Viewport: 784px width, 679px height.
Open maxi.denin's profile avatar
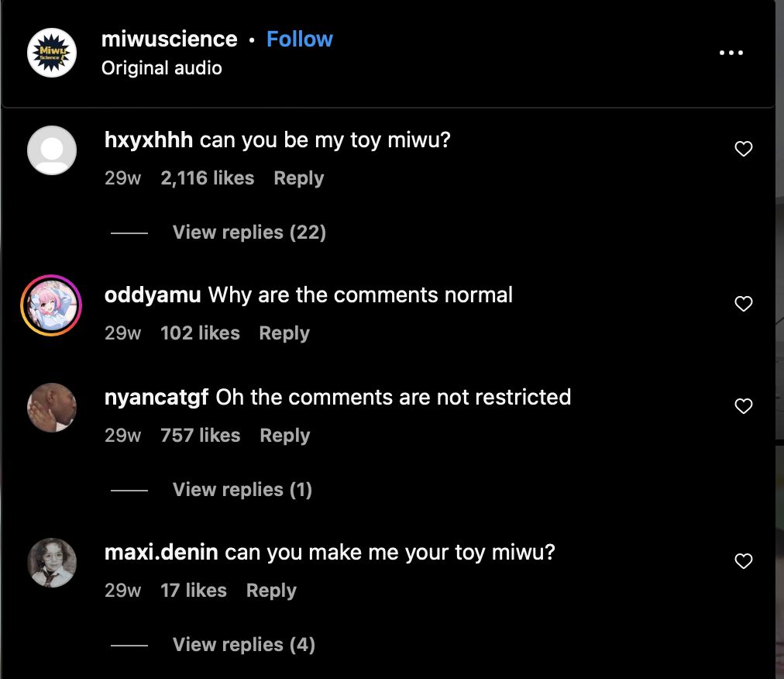click(x=52, y=563)
